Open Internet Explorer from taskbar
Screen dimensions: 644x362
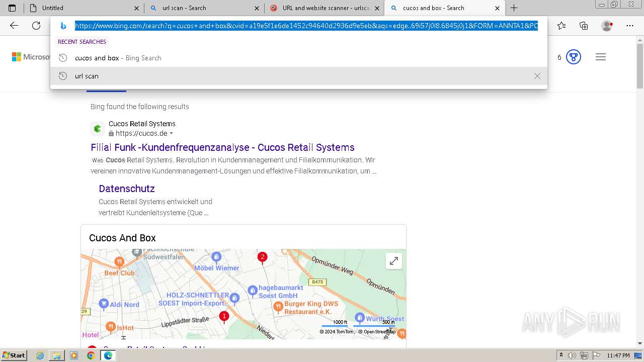40,355
